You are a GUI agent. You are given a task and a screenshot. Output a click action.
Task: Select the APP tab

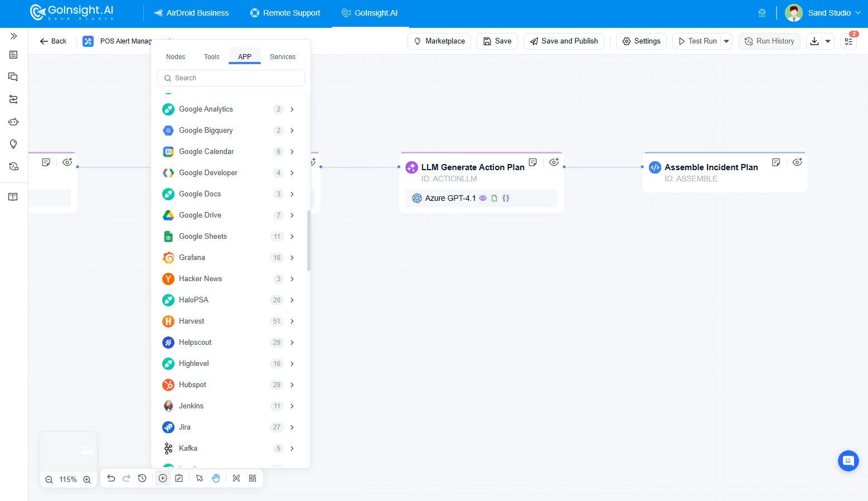(x=245, y=57)
